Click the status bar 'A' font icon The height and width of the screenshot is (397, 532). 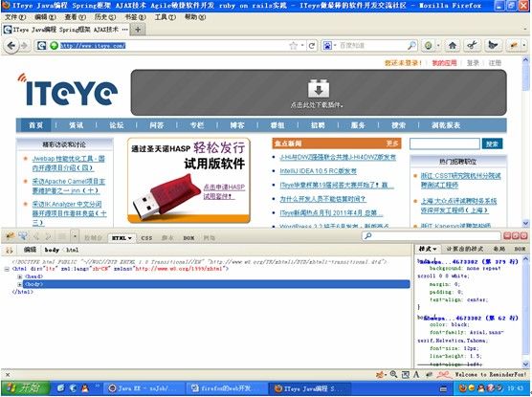click(416, 374)
